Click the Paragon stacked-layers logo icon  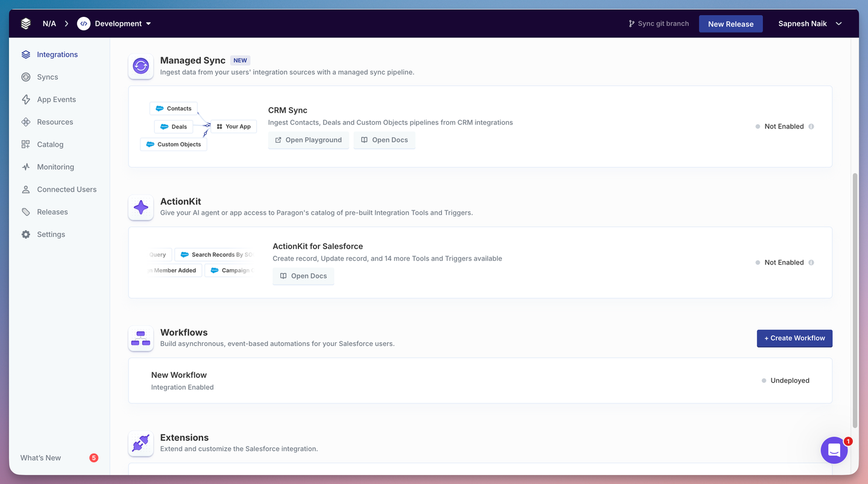pyautogui.click(x=25, y=24)
